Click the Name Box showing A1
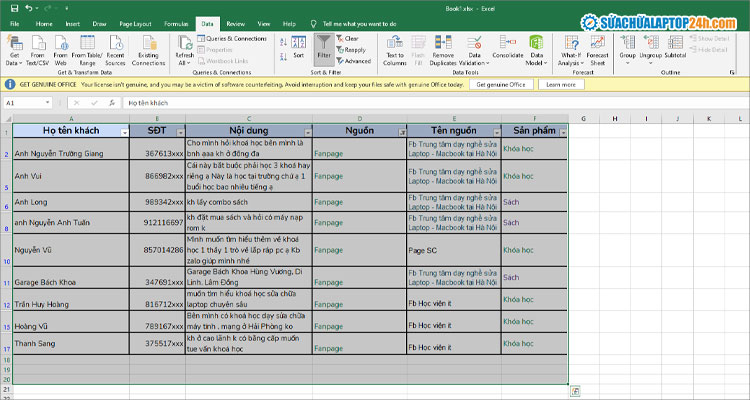The image size is (750, 400). (x=25, y=103)
